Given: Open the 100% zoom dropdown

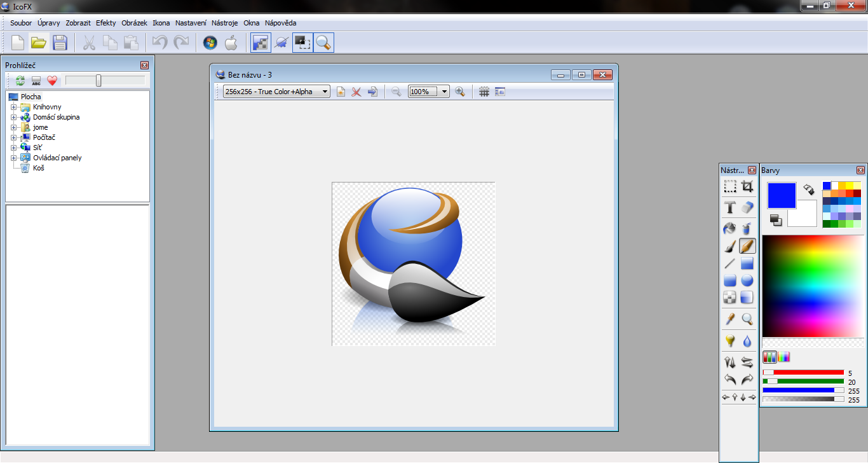Looking at the screenshot, I should pos(429,92).
